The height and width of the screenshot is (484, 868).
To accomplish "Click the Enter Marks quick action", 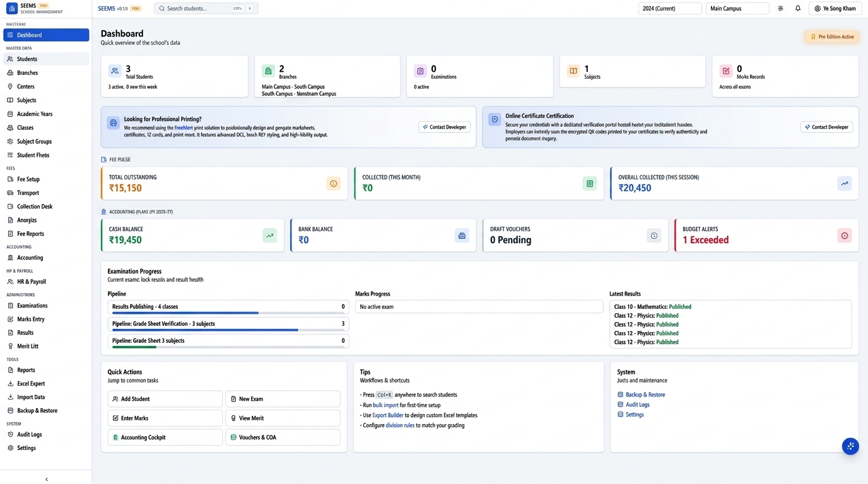I will coord(165,418).
